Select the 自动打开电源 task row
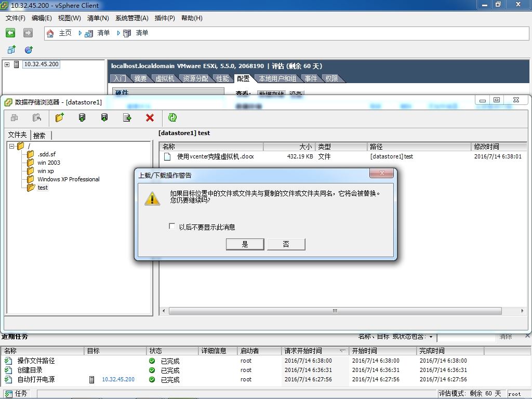532x399 pixels. pos(266,379)
